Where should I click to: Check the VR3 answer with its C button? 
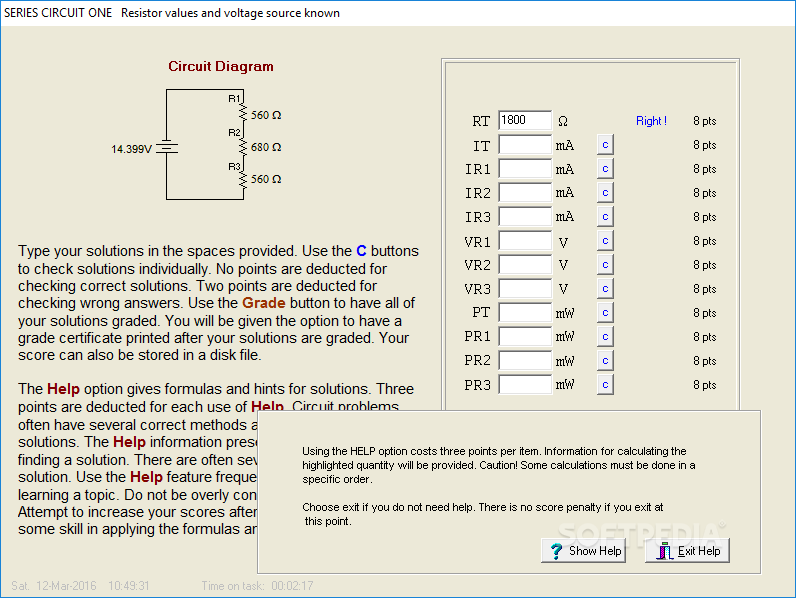[x=605, y=289]
